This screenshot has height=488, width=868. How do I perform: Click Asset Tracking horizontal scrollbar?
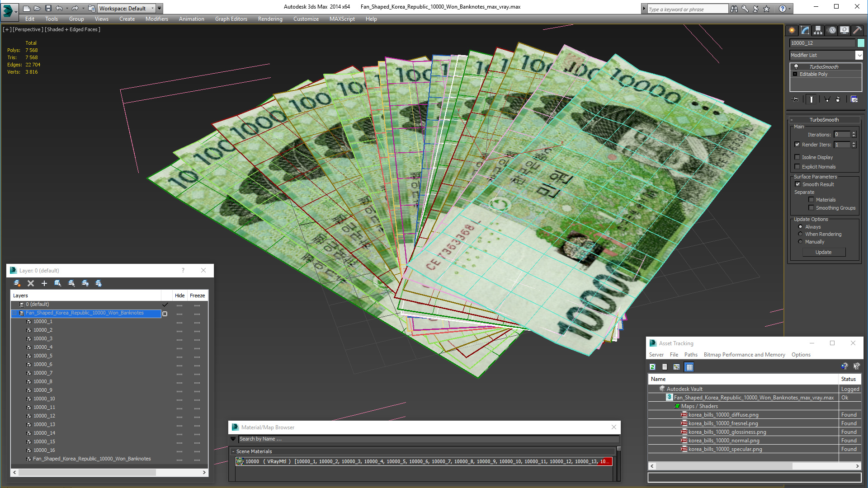coord(754,466)
